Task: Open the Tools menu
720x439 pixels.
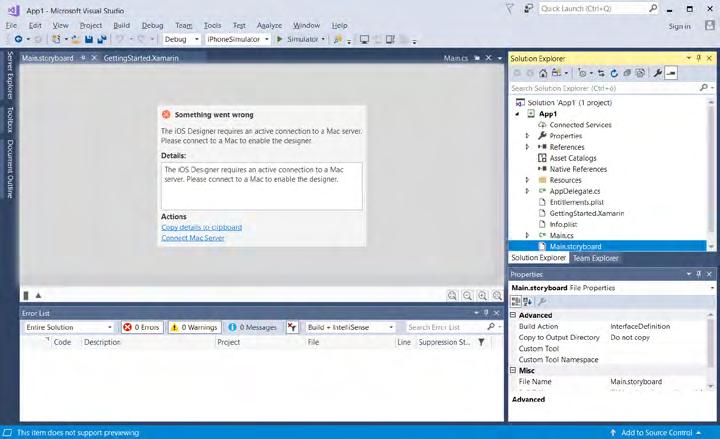Action: click(x=212, y=26)
